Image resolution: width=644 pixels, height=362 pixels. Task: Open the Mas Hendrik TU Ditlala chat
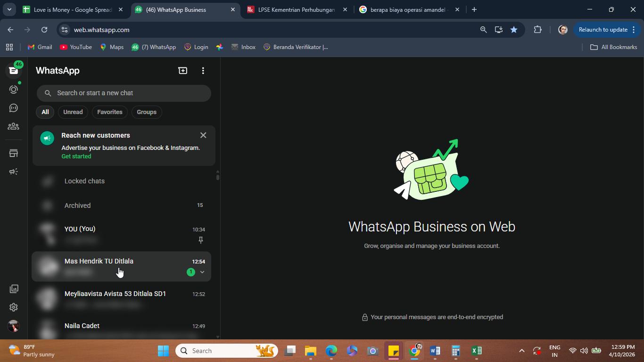point(122,266)
